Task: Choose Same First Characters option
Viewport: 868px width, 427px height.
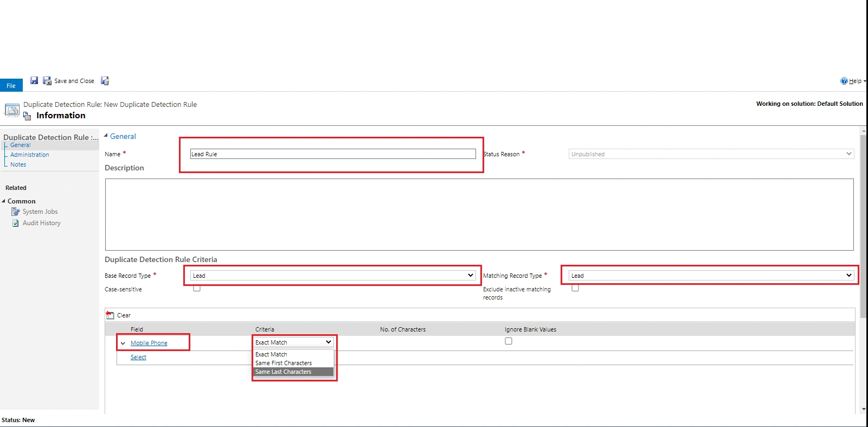Action: click(x=293, y=363)
